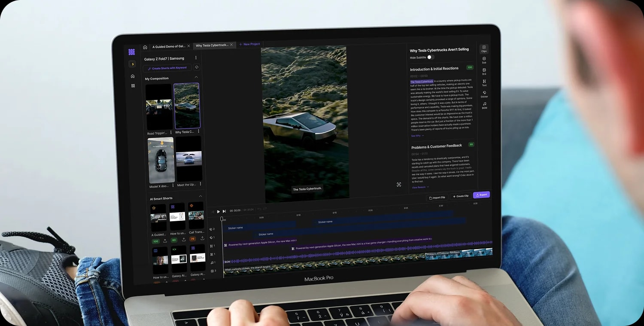Click the Create Shorts with Keyword button
Screen dimensions: 644x326
tap(167, 68)
